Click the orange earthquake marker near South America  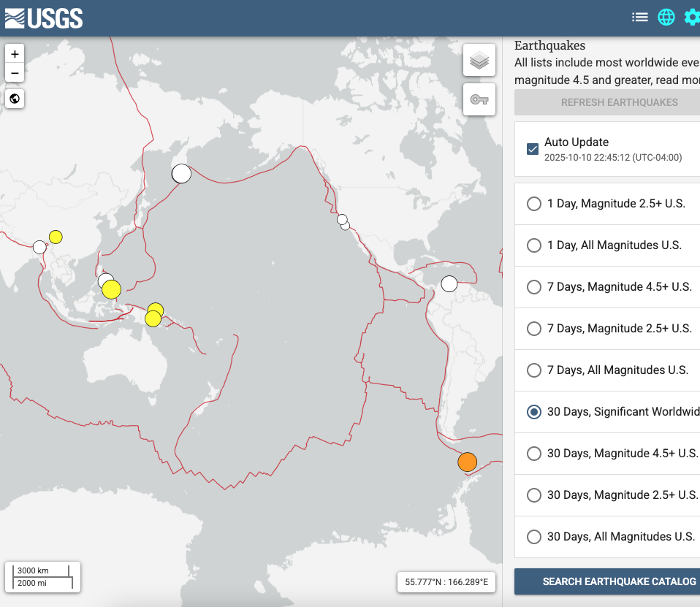(x=467, y=462)
